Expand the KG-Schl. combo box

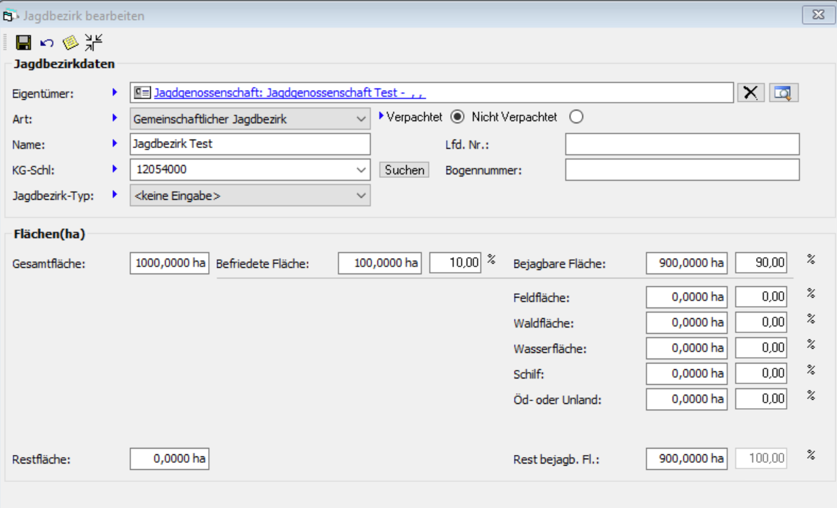point(361,170)
